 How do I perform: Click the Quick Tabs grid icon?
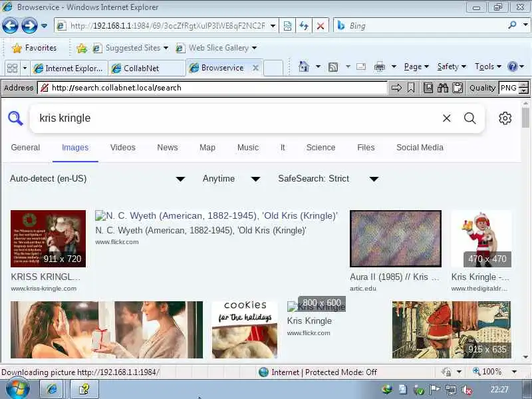tap(12, 68)
